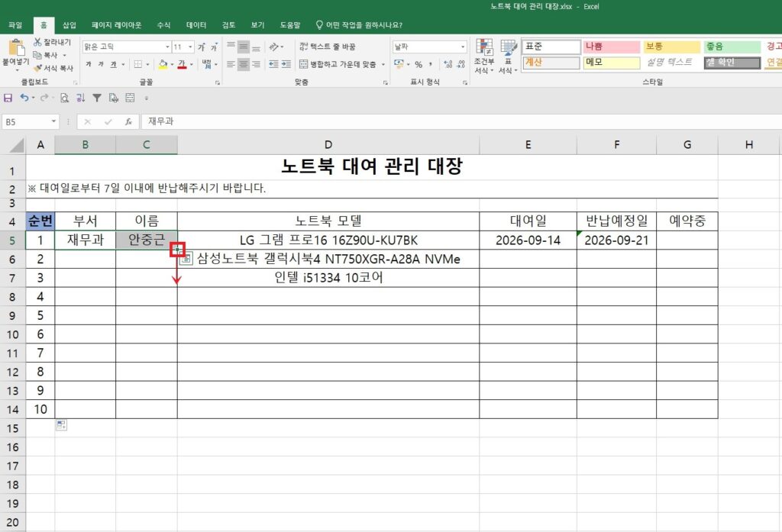Toggle Center horizontal alignment

(x=244, y=64)
